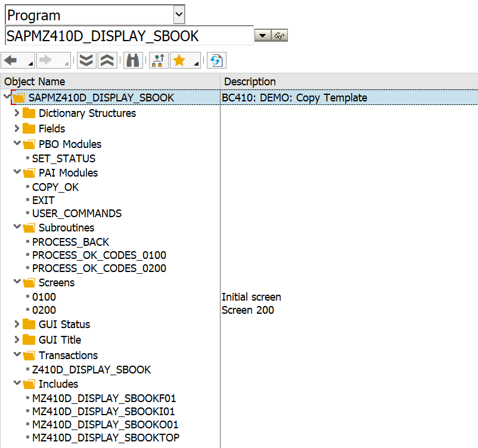Click the program name input field
Viewport: 478px width, 448px height.
tap(129, 36)
